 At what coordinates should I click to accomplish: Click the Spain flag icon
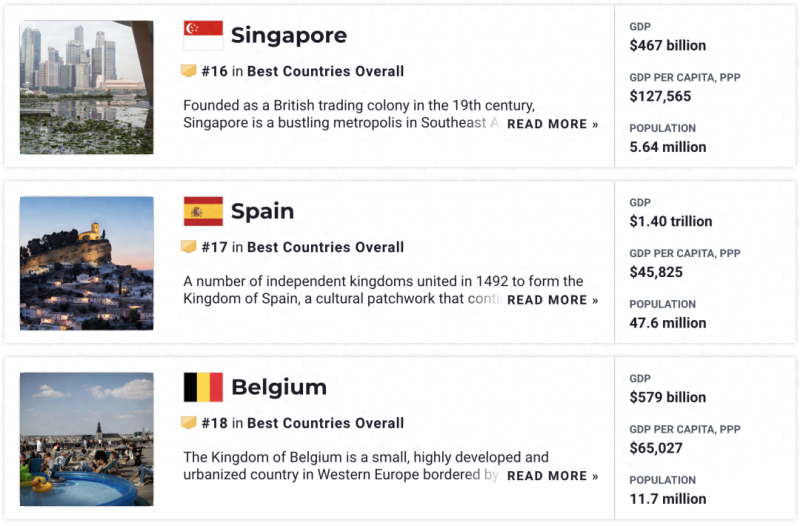click(203, 211)
